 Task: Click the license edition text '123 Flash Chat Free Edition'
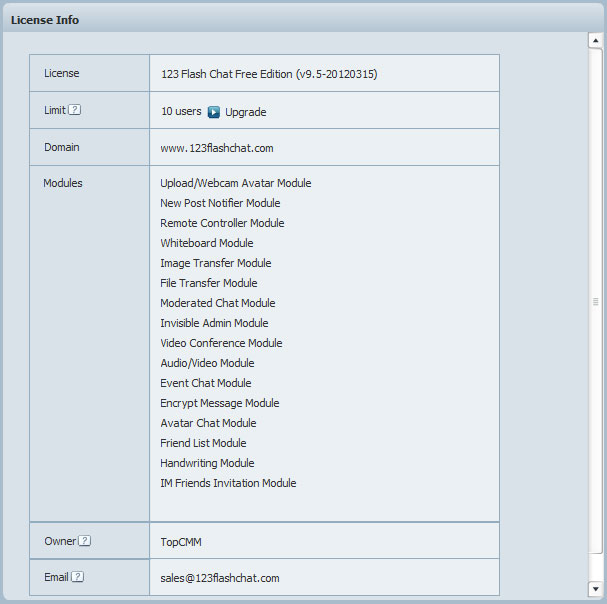pos(227,74)
